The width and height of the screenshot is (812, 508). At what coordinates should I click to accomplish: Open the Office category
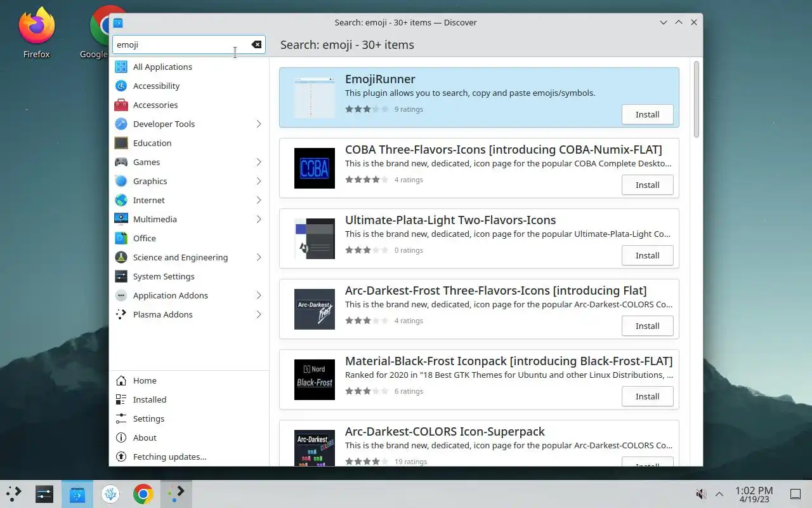coord(189,238)
